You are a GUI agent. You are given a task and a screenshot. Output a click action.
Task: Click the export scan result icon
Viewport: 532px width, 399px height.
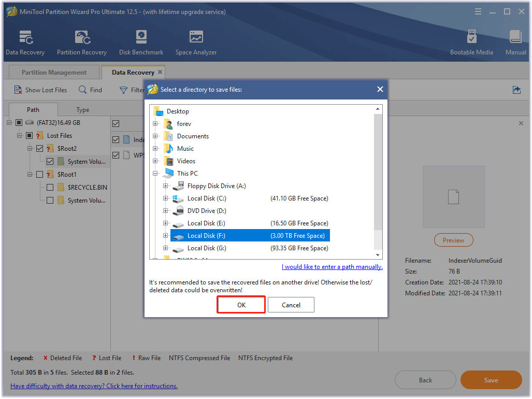516,90
